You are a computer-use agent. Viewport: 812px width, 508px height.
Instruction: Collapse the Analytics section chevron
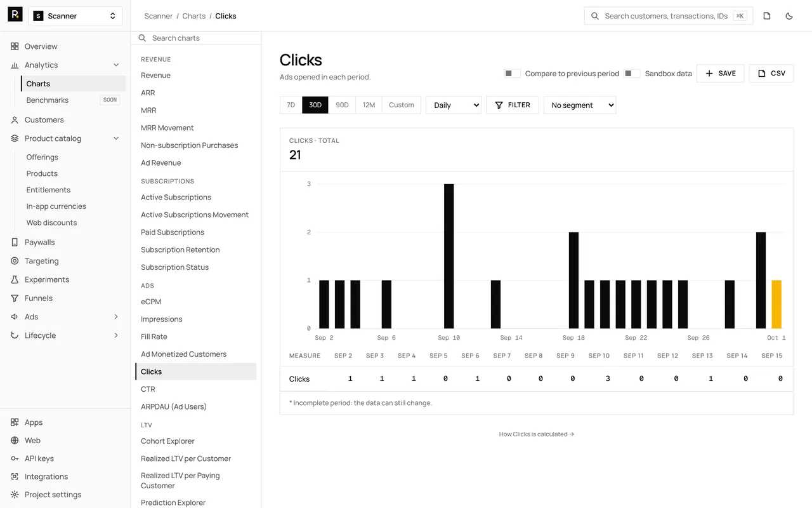pos(116,65)
